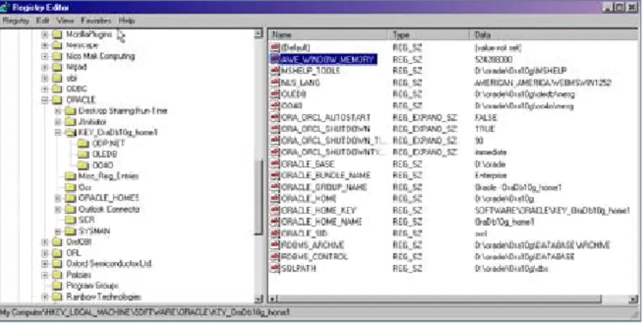This screenshot has height=323, width=644.
Task: Open the Help menu
Action: tap(127, 20)
